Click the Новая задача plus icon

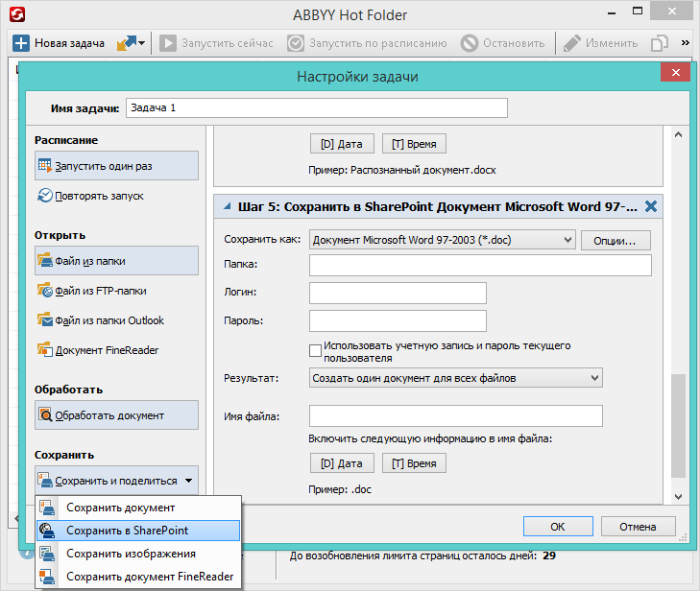(20, 43)
